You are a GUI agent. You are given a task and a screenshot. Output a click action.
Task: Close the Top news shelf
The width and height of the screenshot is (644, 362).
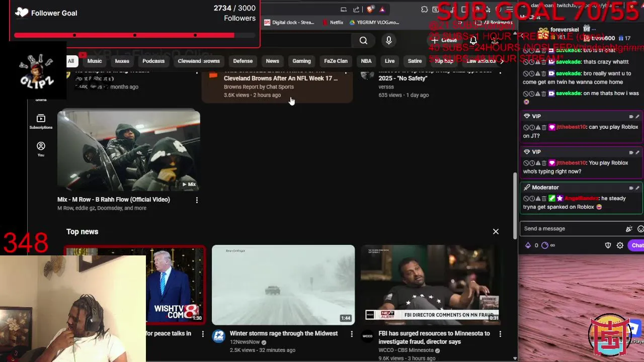point(496,231)
